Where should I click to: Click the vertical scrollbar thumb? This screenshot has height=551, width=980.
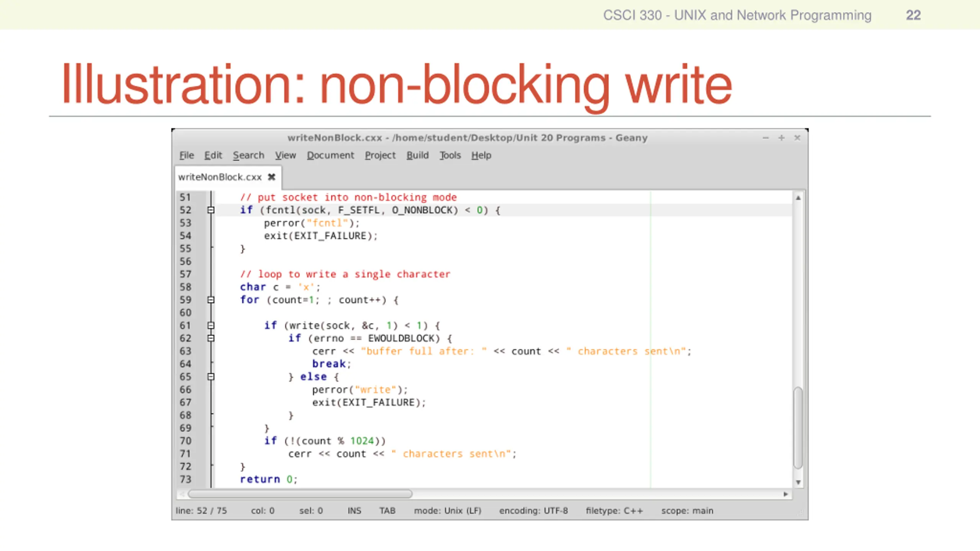798,427
